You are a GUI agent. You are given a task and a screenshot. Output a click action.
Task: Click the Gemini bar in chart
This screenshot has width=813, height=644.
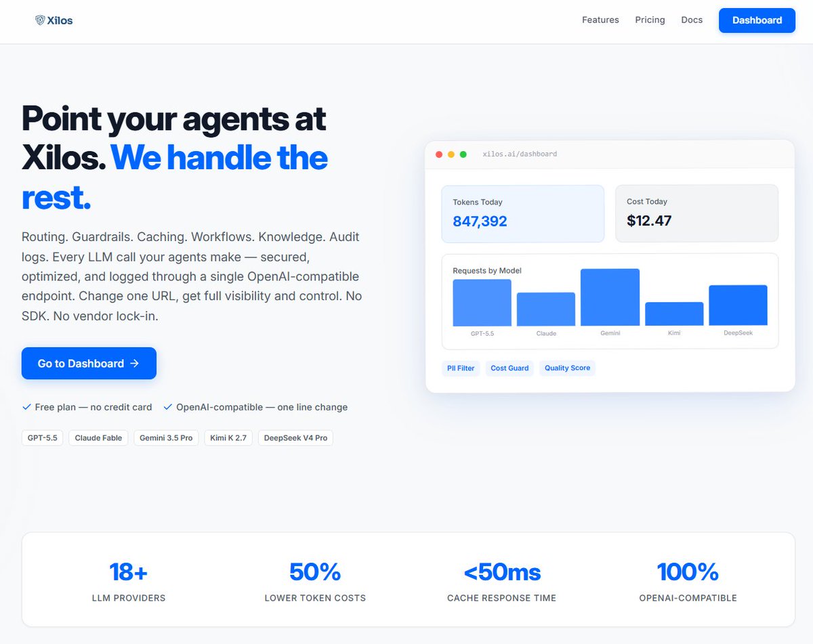[x=610, y=297]
